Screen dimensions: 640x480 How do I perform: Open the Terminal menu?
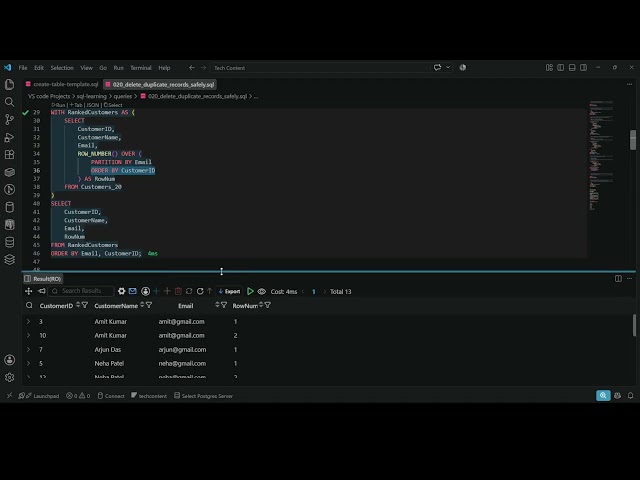(141, 68)
